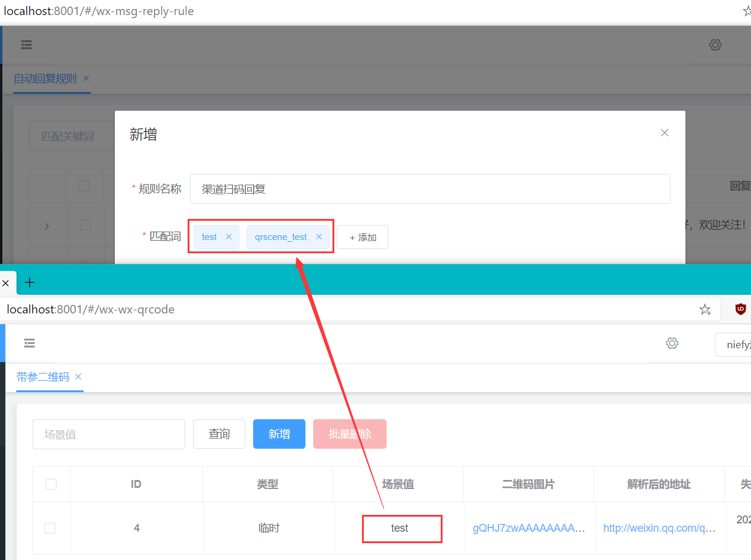Collapse sidebar via menu icon in reply-rule window
This screenshot has height=560, width=751.
(x=26, y=45)
